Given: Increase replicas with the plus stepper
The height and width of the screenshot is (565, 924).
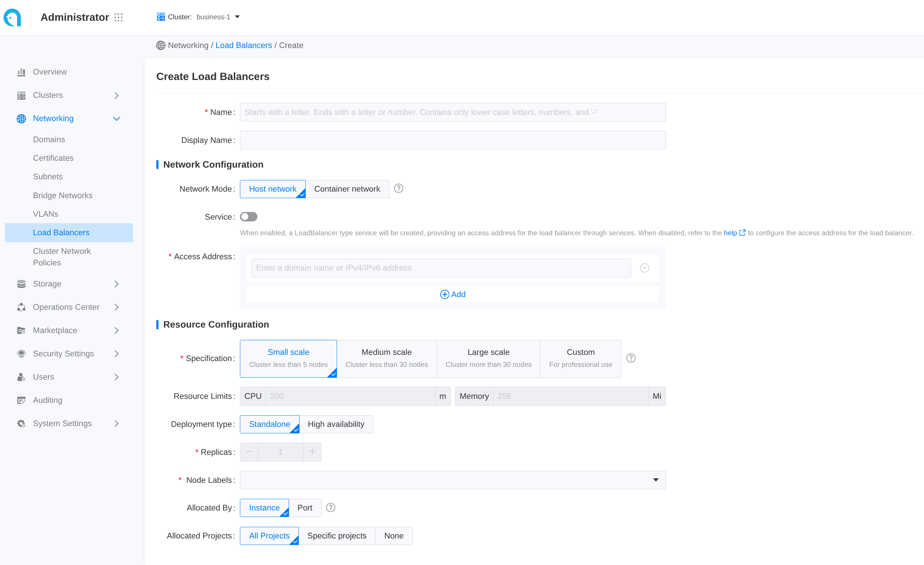Looking at the screenshot, I should (312, 452).
